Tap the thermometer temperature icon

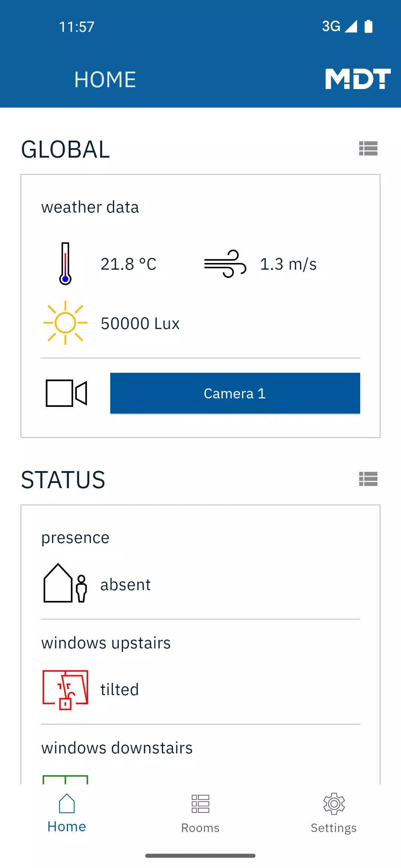(65, 264)
